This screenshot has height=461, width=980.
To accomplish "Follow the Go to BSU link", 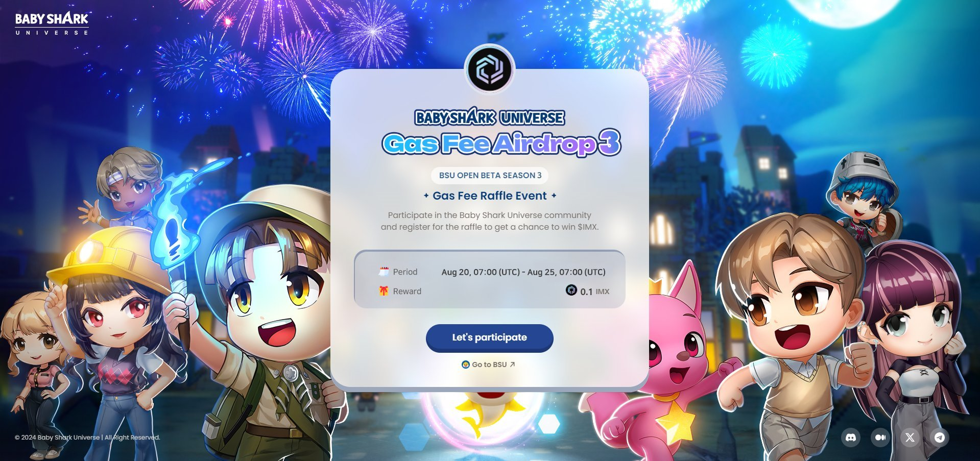I will click(489, 365).
